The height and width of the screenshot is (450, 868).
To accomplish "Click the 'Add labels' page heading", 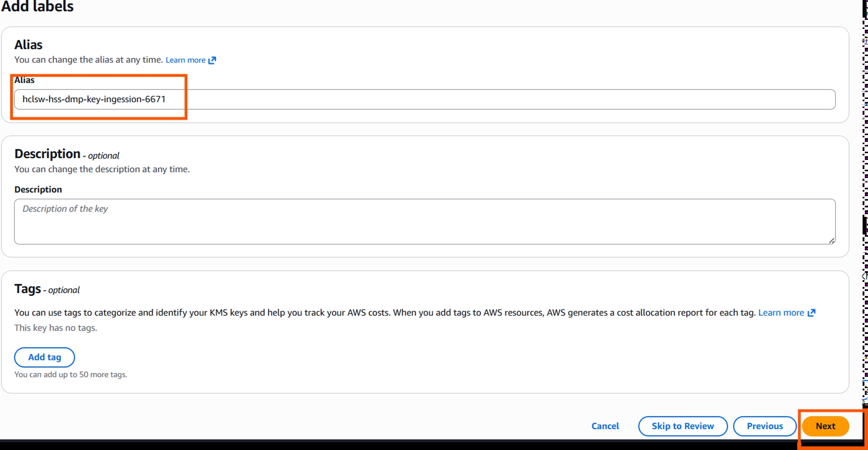I will [x=37, y=6].
